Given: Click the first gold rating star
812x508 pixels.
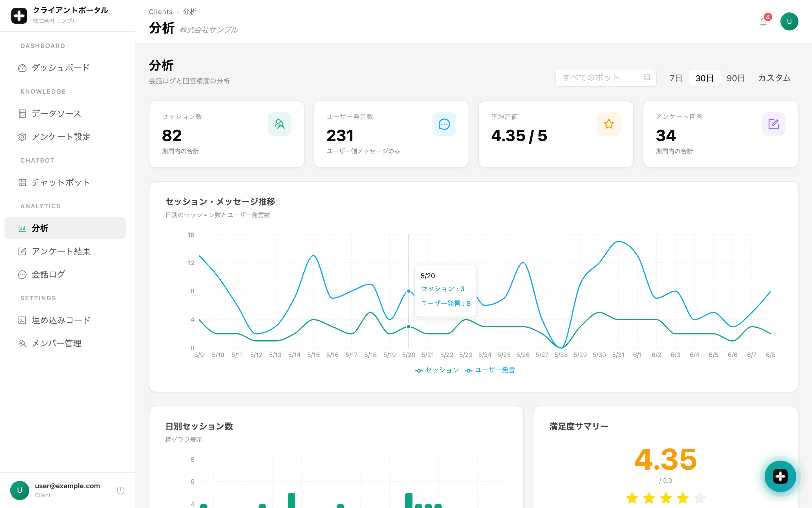Looking at the screenshot, I should tap(632, 498).
